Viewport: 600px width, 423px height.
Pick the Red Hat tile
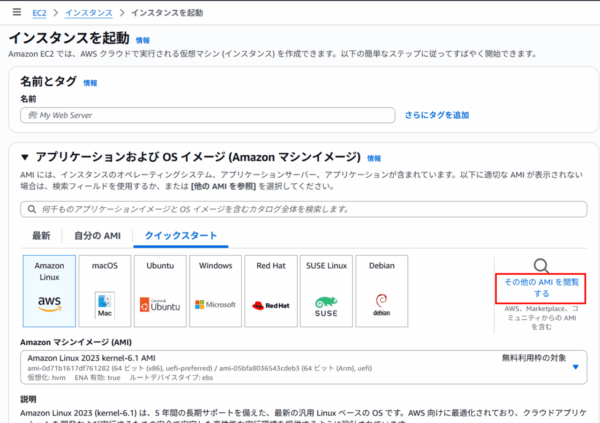point(271,291)
